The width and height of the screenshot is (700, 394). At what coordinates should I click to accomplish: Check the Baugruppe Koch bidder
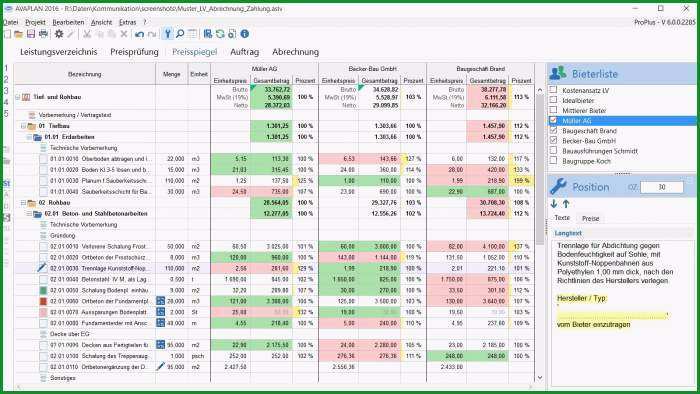tap(553, 161)
